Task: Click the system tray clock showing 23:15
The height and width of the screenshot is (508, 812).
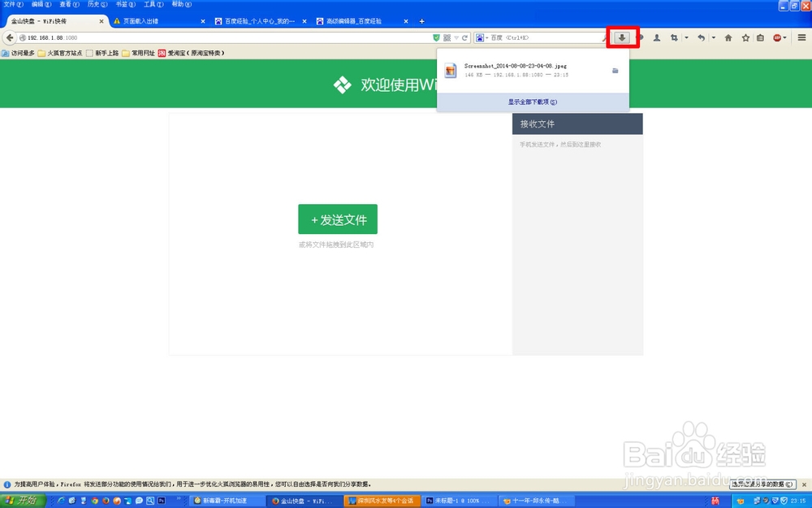Action: pos(798,501)
